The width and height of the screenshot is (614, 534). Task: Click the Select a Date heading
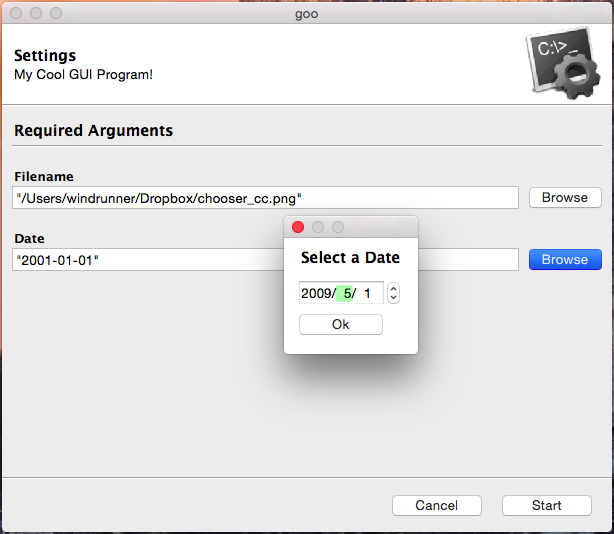pos(350,258)
